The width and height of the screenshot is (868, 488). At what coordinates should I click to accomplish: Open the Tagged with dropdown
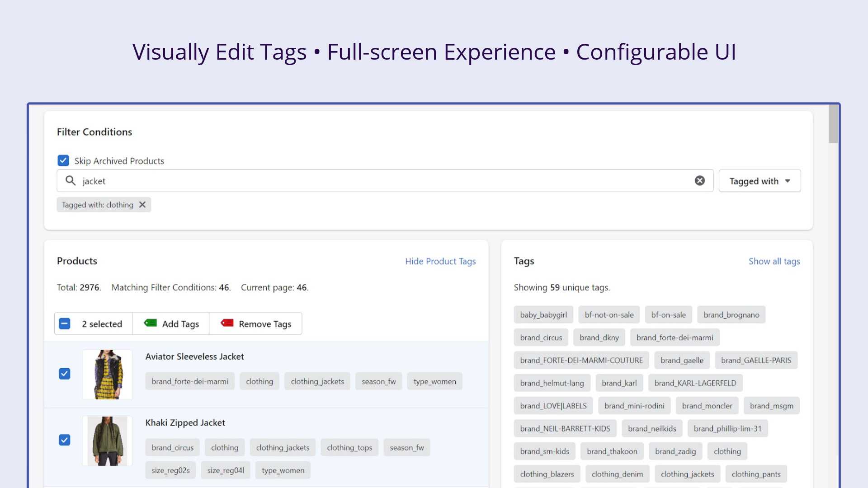759,181
